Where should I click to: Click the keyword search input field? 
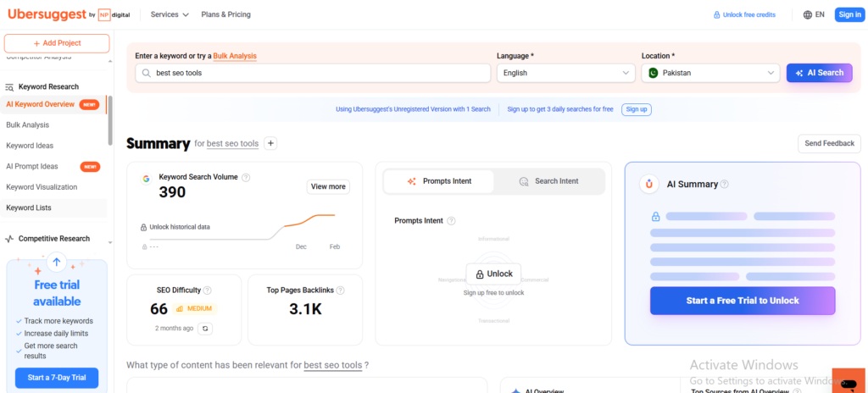click(x=314, y=73)
